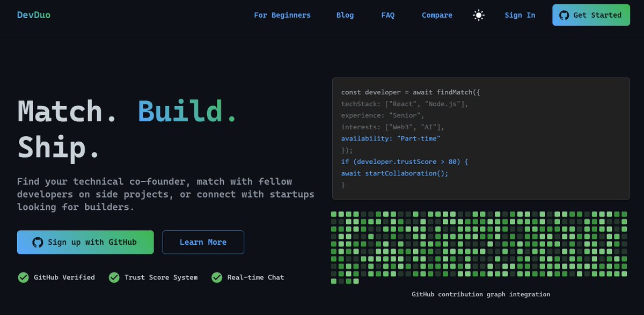644x315 pixels.
Task: Click code line with interests Web3 and AI
Action: tap(393, 127)
